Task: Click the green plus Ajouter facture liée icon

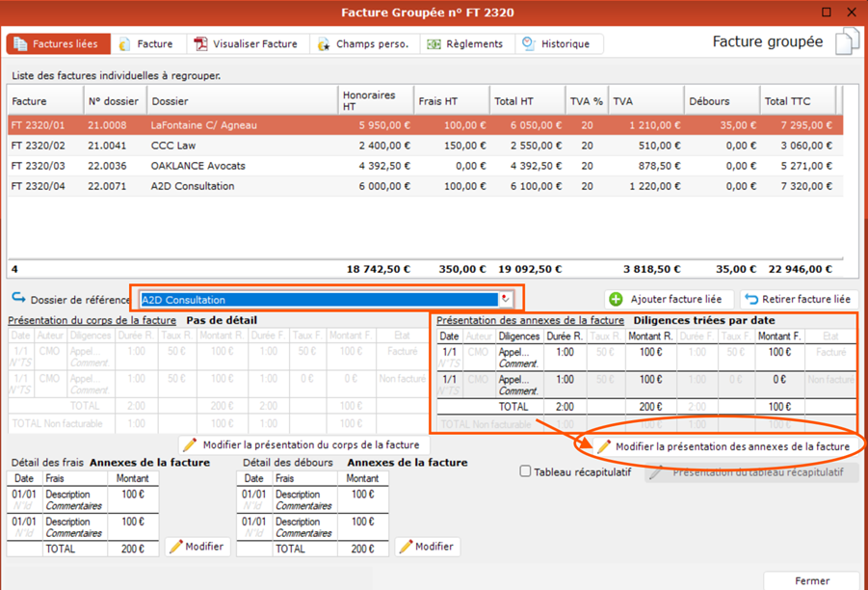Action: click(x=617, y=300)
